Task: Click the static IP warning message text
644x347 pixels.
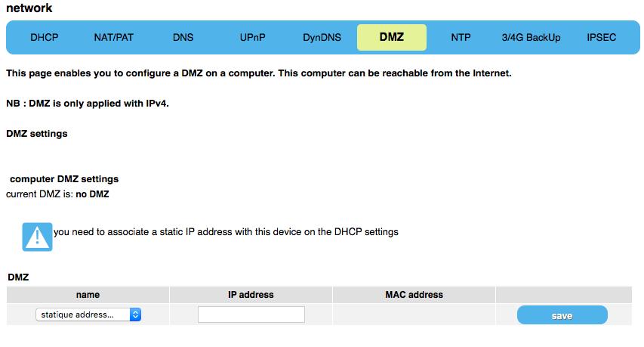Action: (226, 232)
